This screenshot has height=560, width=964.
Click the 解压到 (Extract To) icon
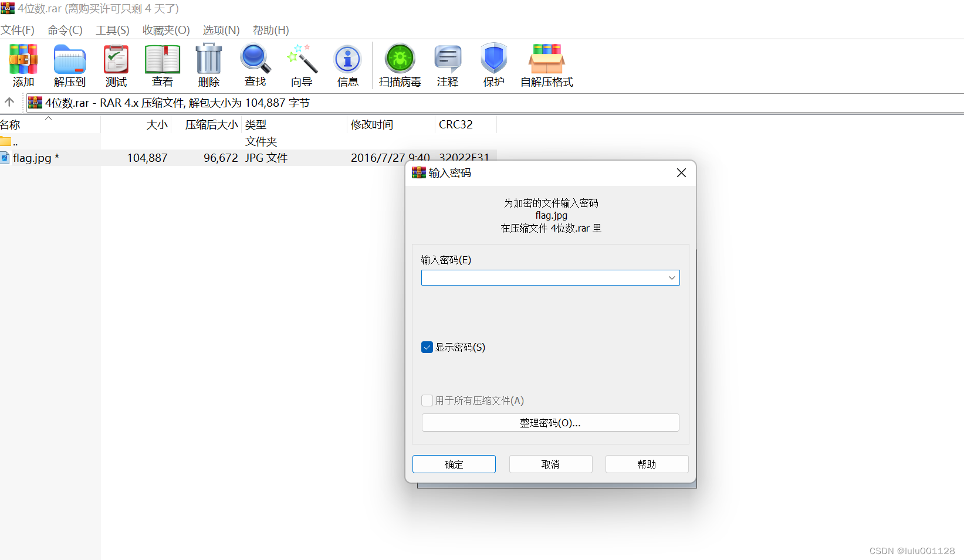pos(69,65)
